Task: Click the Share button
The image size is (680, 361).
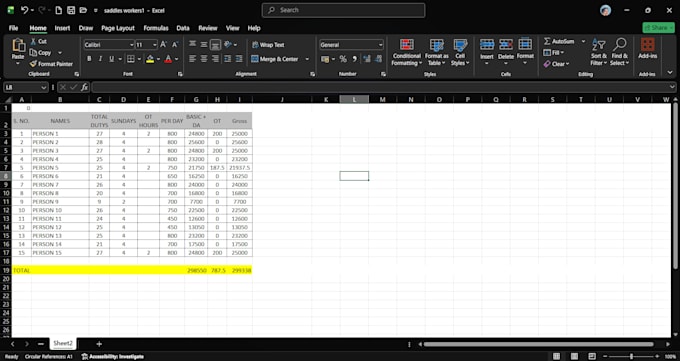Action: click(658, 28)
